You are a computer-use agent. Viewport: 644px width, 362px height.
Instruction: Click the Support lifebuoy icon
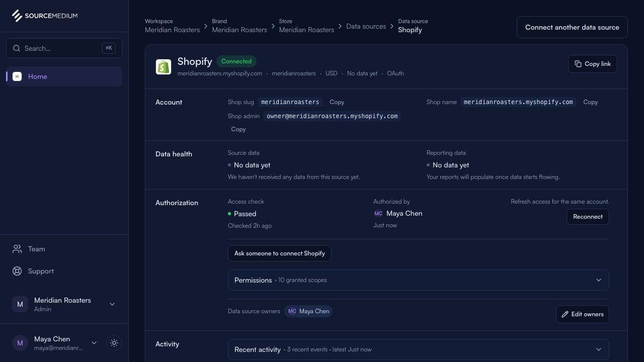point(17,271)
